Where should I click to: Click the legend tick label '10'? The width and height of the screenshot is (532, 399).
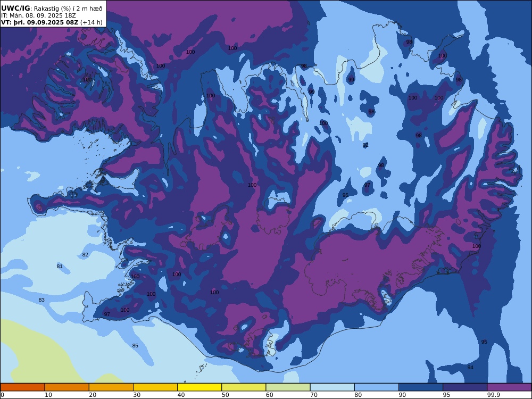point(48,395)
